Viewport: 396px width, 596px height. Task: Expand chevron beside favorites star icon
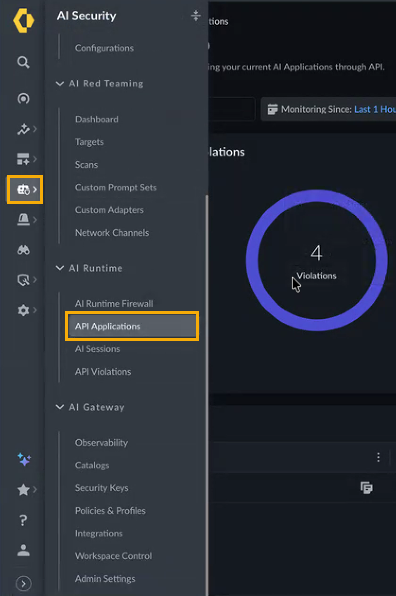click(x=35, y=490)
